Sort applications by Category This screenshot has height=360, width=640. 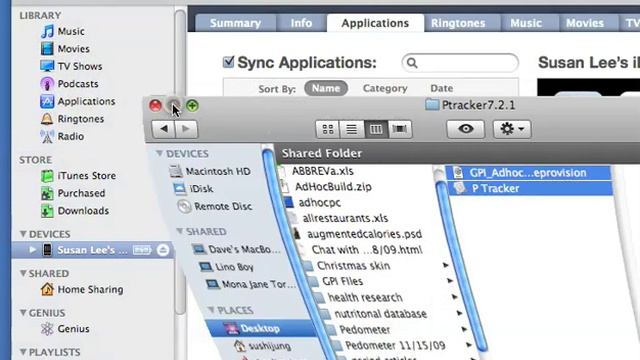point(385,88)
